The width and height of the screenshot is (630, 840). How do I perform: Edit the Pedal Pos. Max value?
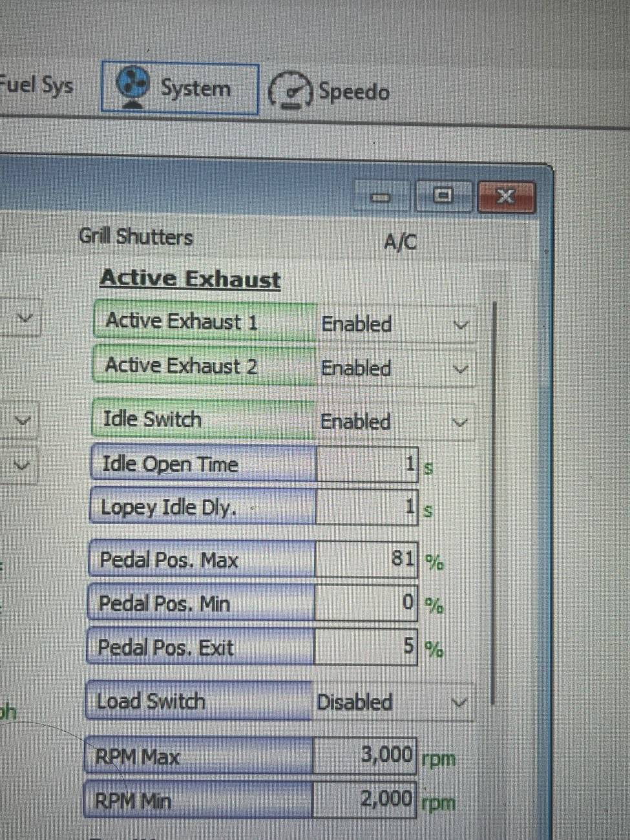(366, 559)
